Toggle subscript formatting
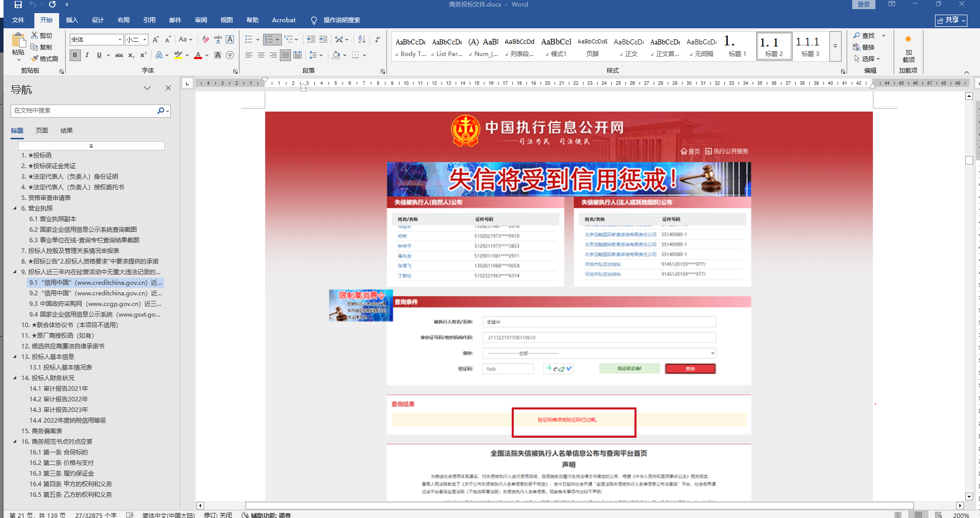980x518 pixels. [x=131, y=55]
